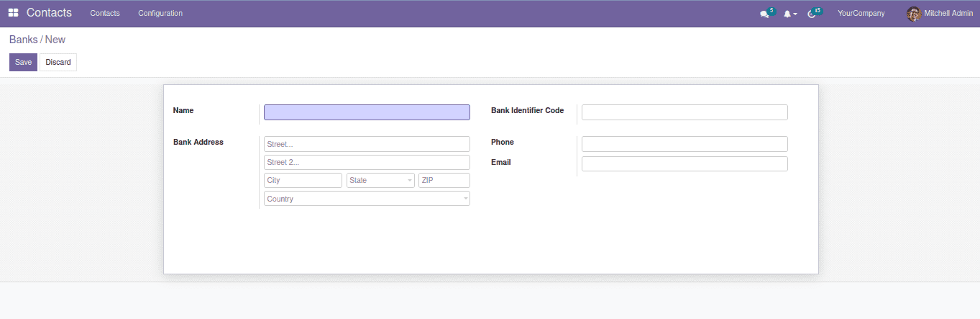The width and height of the screenshot is (980, 319).
Task: Open the Mitchell Admin user menu
Action: point(948,14)
